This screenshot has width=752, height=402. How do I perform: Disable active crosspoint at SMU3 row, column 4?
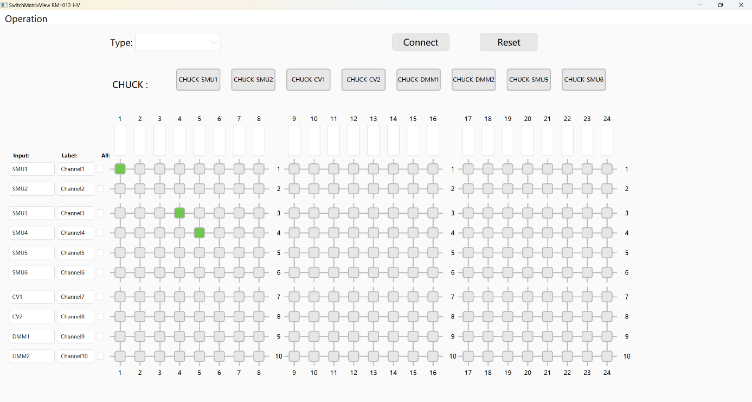point(180,213)
